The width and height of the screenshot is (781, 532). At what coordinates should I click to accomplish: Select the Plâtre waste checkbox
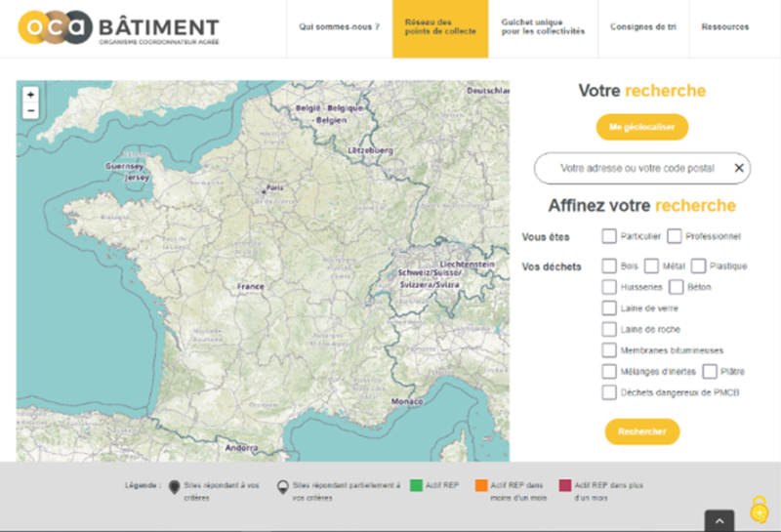click(710, 371)
